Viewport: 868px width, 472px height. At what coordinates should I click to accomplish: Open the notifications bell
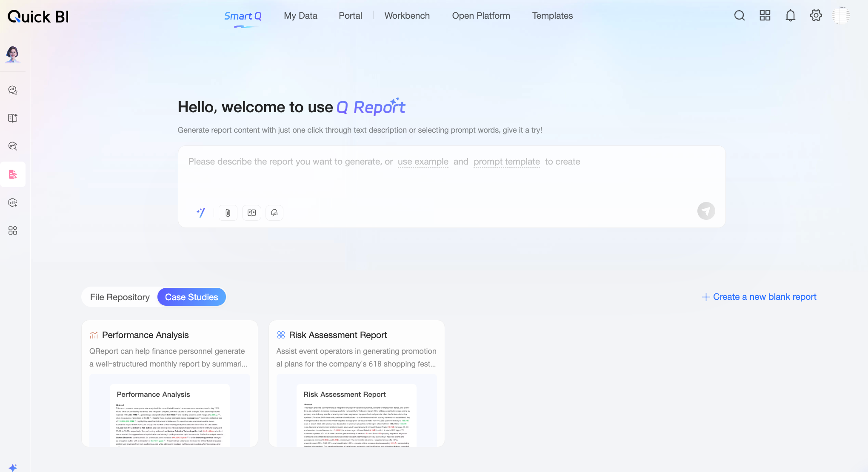(791, 16)
